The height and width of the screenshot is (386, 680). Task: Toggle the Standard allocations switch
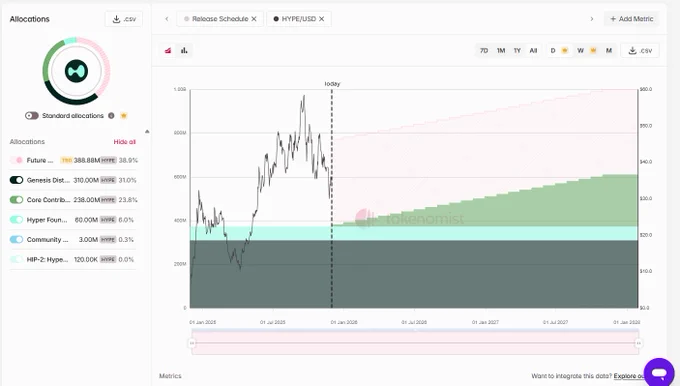pos(32,116)
